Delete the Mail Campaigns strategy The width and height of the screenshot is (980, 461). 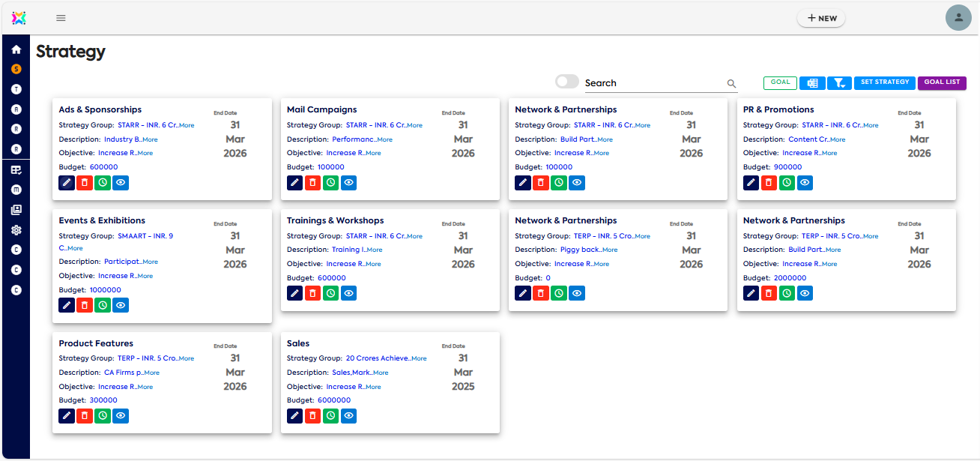point(312,182)
